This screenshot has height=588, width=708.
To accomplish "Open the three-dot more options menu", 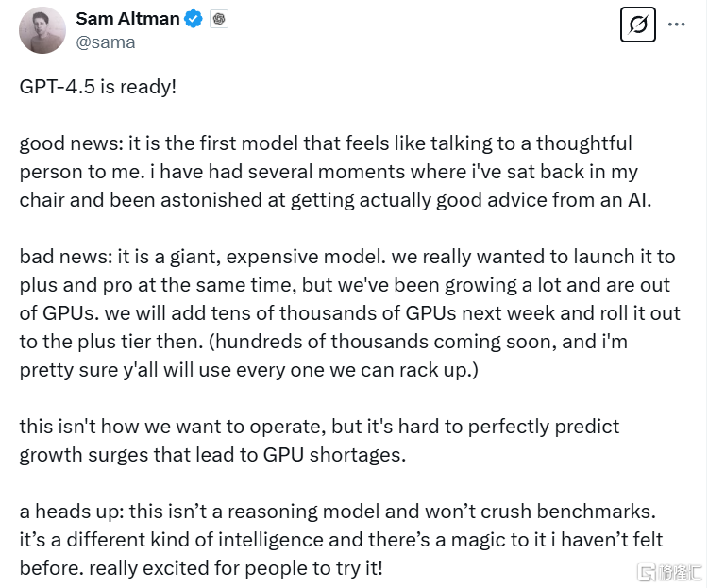I will [x=676, y=25].
